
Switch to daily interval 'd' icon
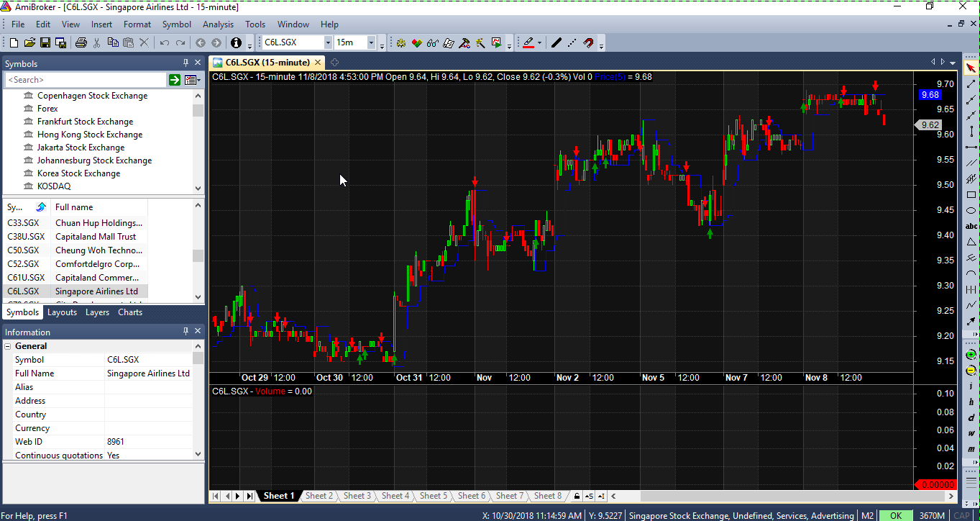[x=971, y=417]
